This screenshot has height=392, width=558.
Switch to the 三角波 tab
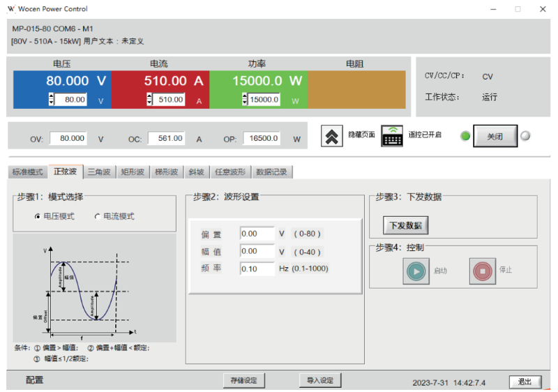click(x=98, y=172)
